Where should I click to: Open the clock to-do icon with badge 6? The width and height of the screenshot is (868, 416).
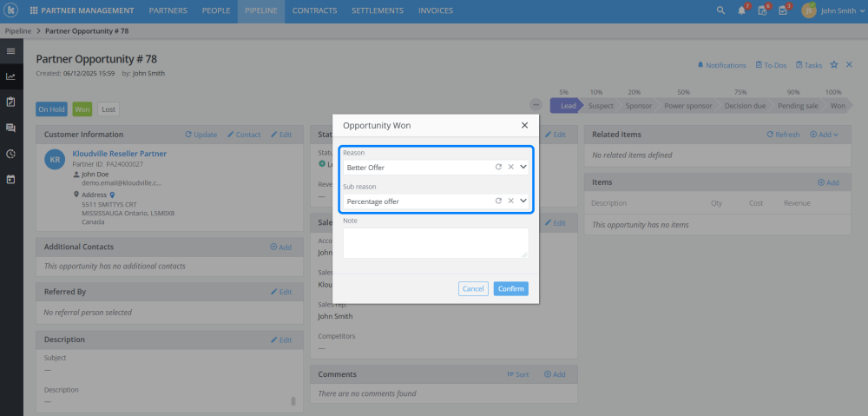(762, 10)
